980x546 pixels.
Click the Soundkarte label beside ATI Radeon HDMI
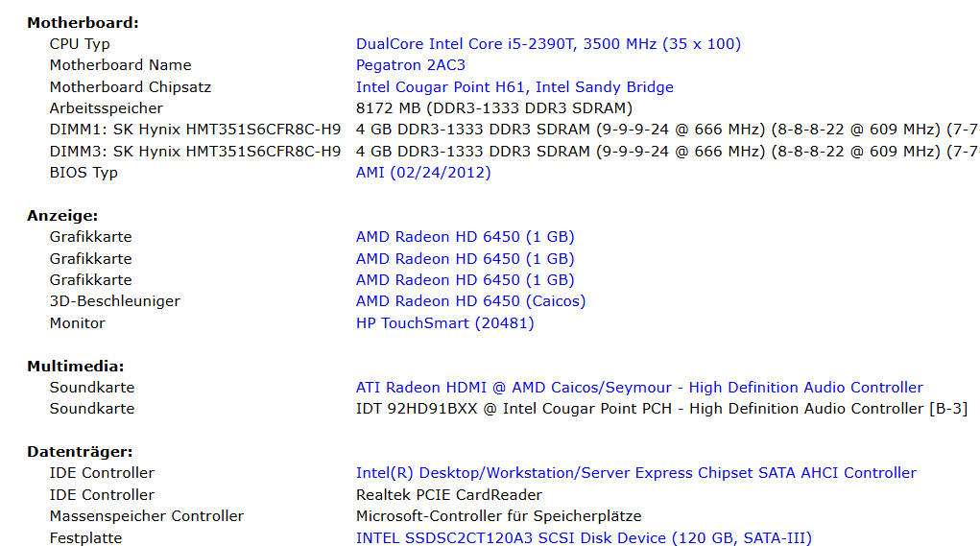[x=92, y=388]
